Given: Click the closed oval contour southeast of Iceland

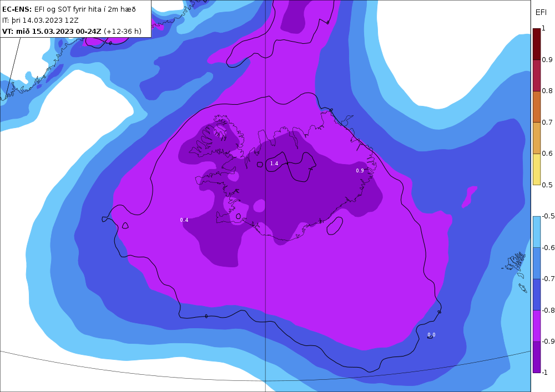Looking at the screenshot, I should point(335,226).
